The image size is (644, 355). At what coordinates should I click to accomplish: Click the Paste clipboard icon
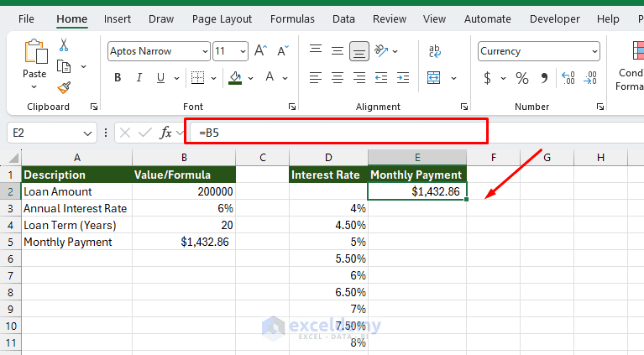(36, 51)
